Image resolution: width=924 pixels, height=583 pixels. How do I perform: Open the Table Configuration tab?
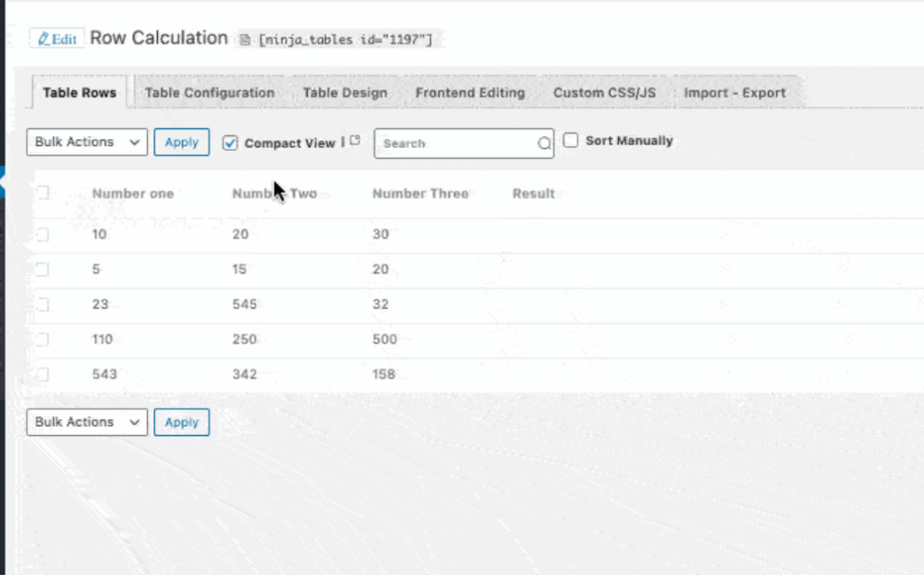point(209,93)
